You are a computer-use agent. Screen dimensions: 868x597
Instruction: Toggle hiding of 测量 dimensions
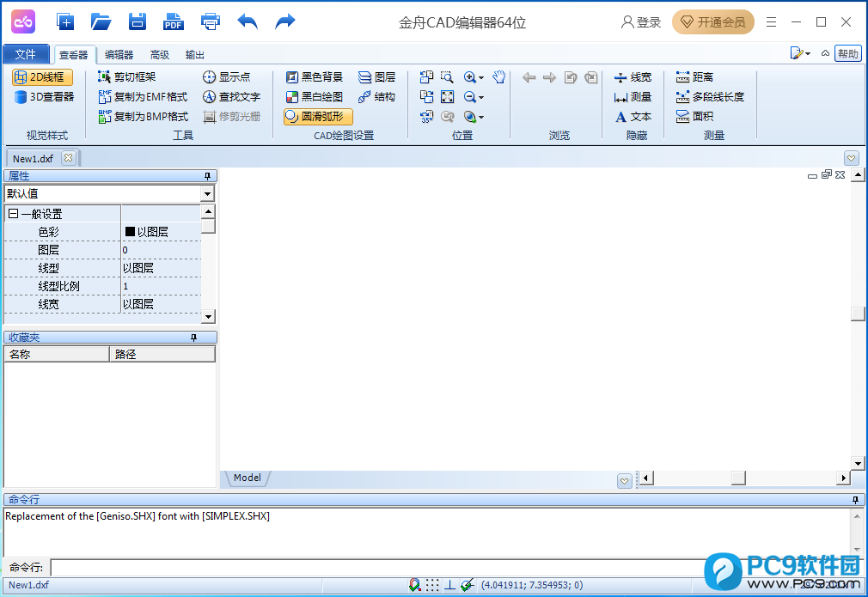click(633, 97)
